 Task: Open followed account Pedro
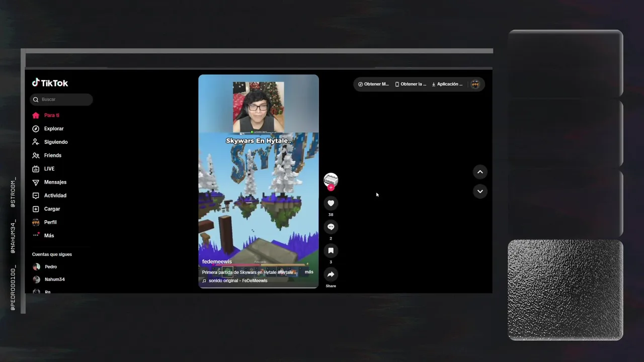tap(50, 267)
